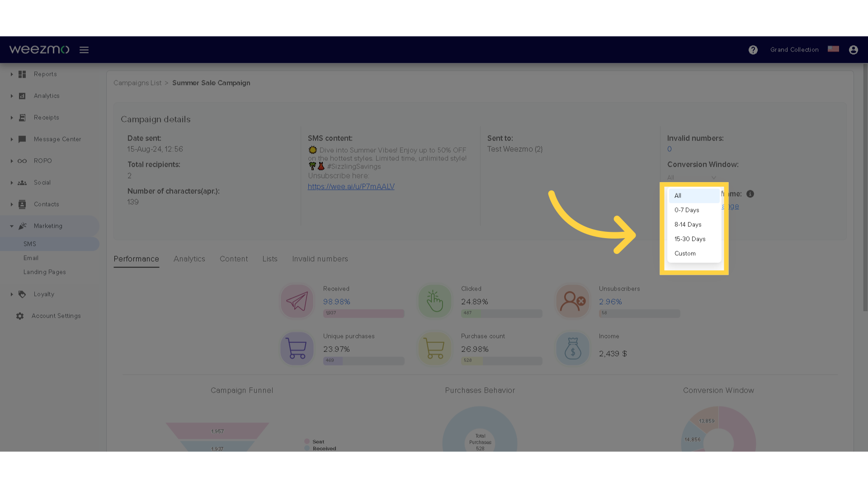The image size is (868, 488).
Task: Click the Purchases Behavior donut chart
Action: coord(480,429)
